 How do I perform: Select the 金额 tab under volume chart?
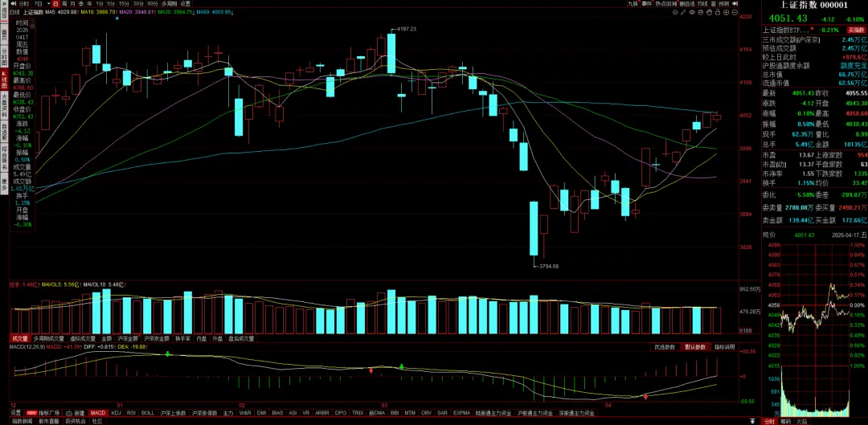106,338
